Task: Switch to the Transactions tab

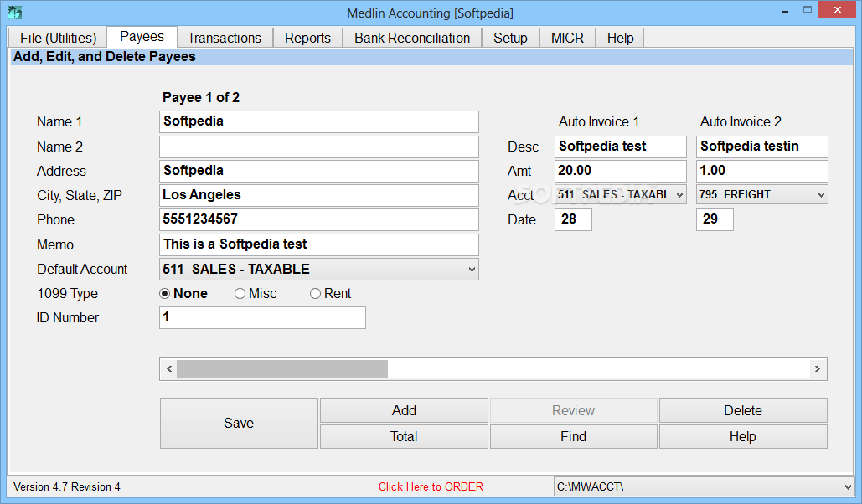Action: pos(225,38)
